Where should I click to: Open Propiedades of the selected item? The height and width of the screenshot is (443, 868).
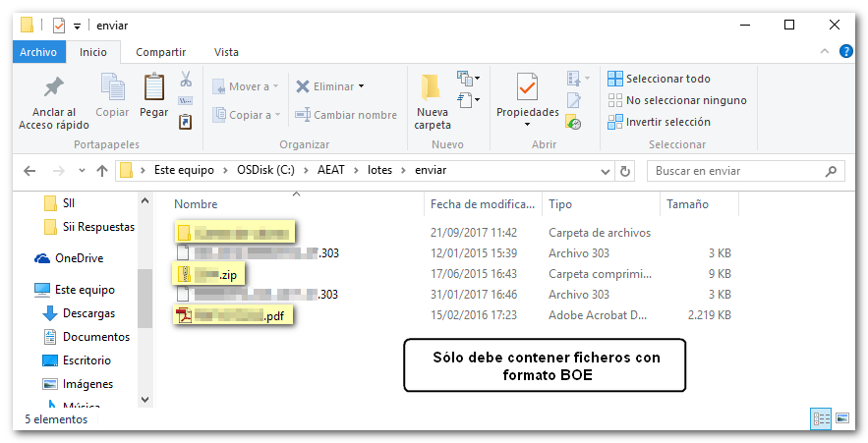click(x=527, y=89)
